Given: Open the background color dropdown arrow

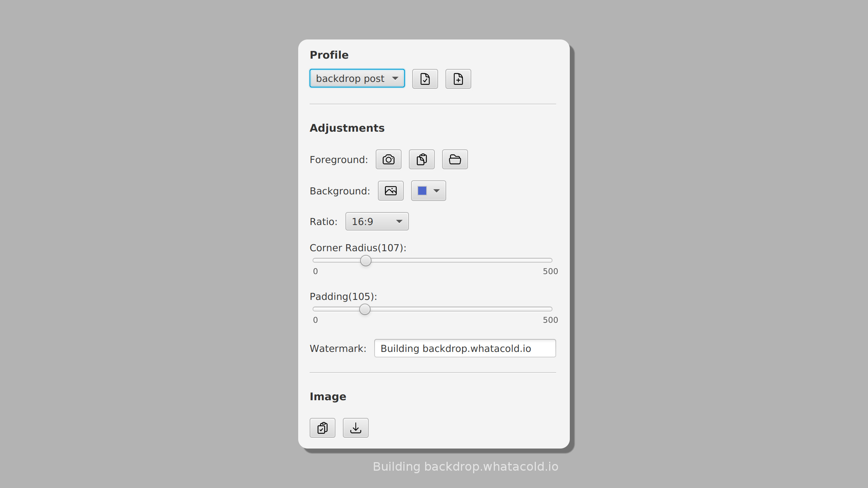Looking at the screenshot, I should (437, 191).
